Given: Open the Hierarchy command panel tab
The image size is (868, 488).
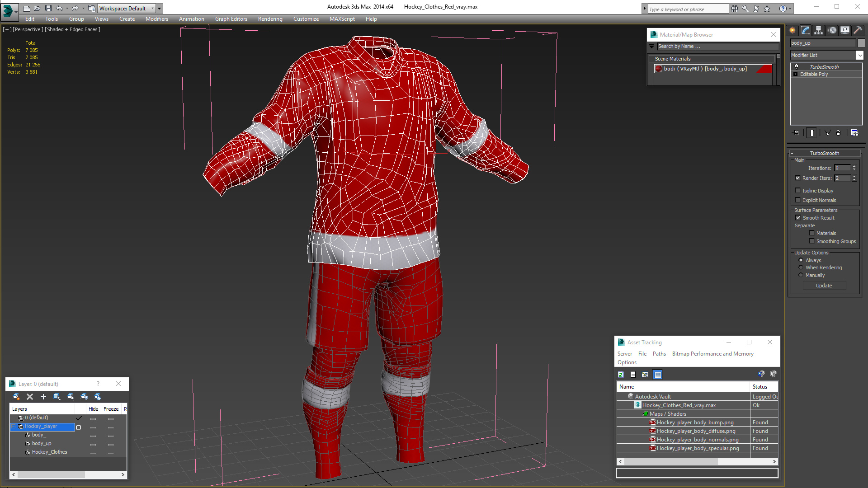Looking at the screenshot, I should tap(819, 30).
